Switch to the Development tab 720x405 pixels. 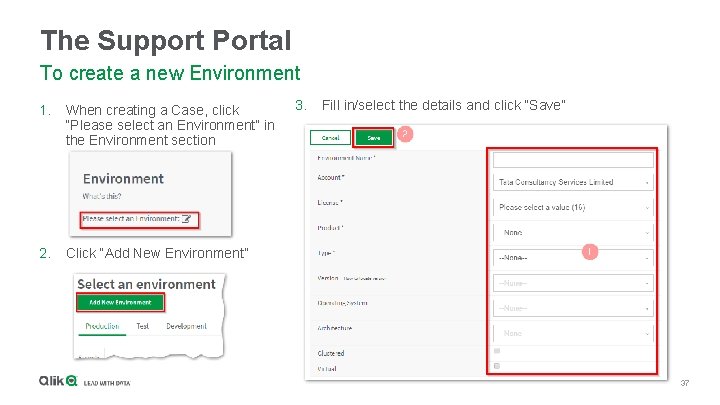point(186,326)
